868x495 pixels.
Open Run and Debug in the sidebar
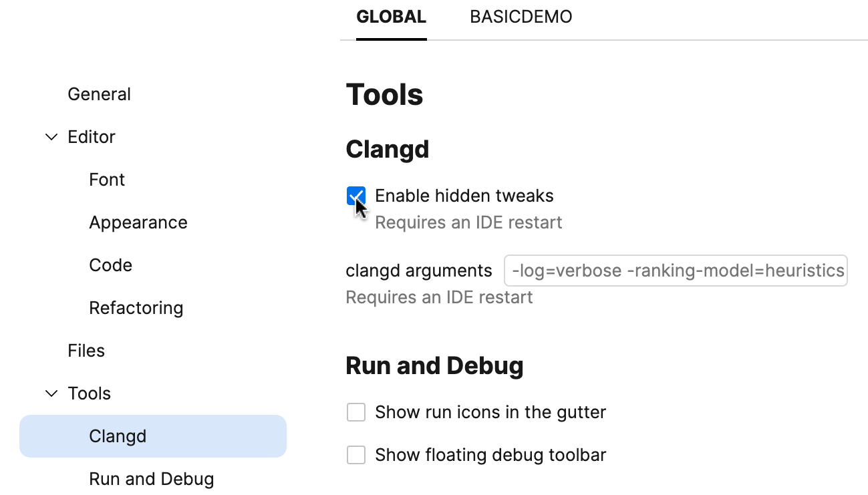pyautogui.click(x=151, y=479)
